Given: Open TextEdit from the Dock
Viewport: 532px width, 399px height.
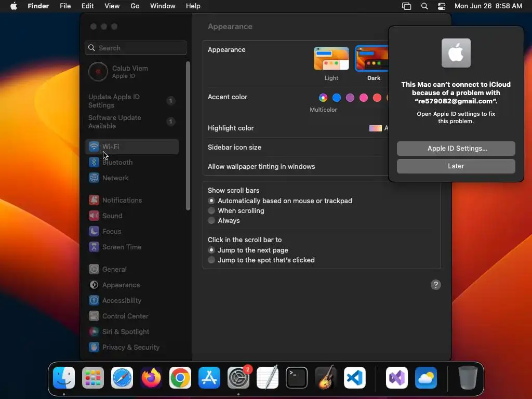Looking at the screenshot, I should 268,378.
